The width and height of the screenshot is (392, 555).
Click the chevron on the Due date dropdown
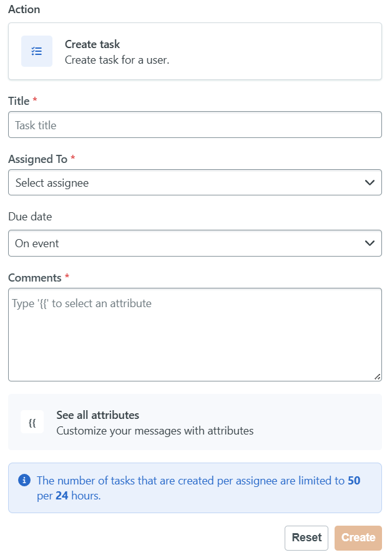click(x=370, y=243)
